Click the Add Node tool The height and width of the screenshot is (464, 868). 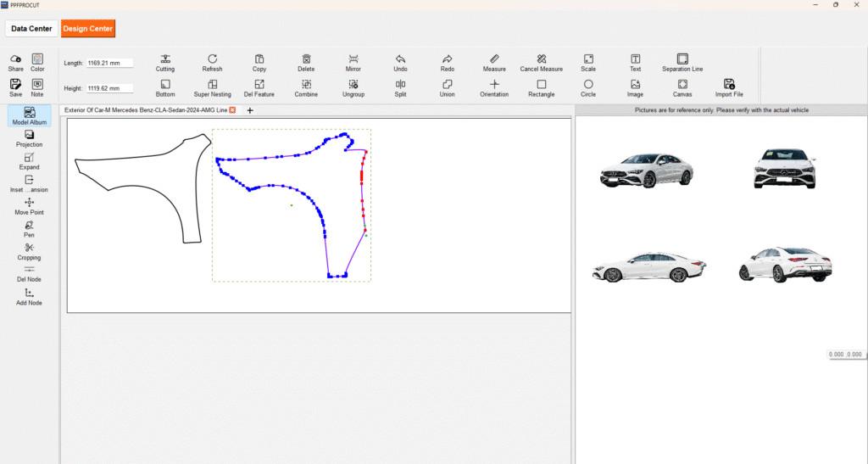pos(29,293)
